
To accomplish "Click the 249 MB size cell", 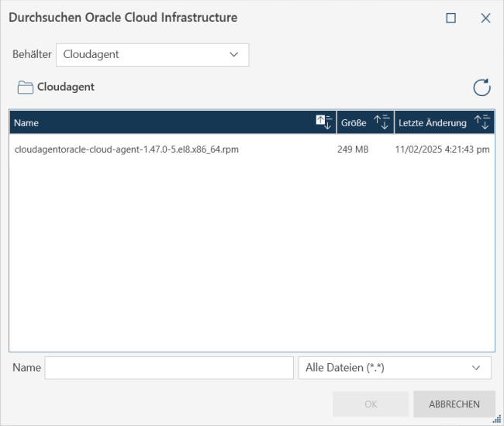I will tap(353, 149).
